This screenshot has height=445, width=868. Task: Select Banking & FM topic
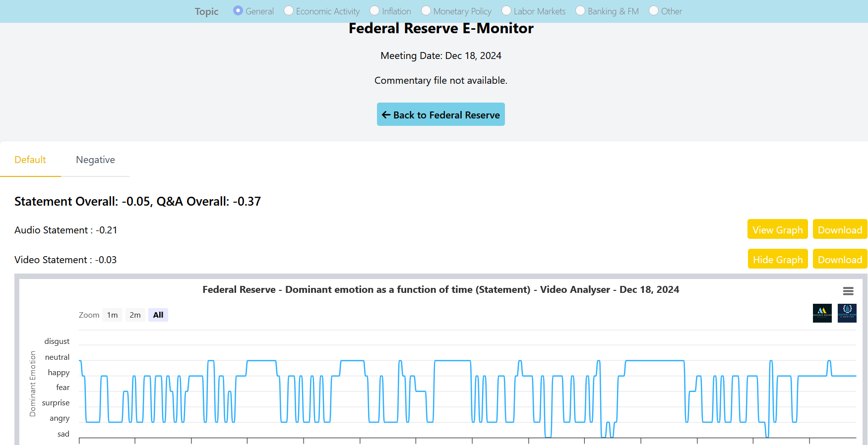click(580, 11)
